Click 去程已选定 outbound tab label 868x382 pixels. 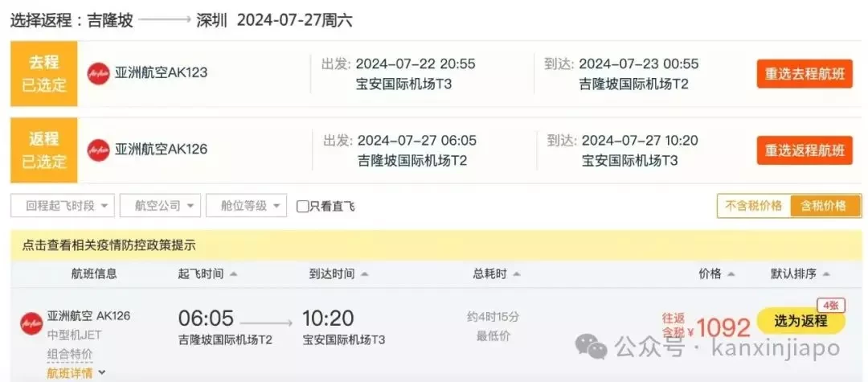coord(43,74)
